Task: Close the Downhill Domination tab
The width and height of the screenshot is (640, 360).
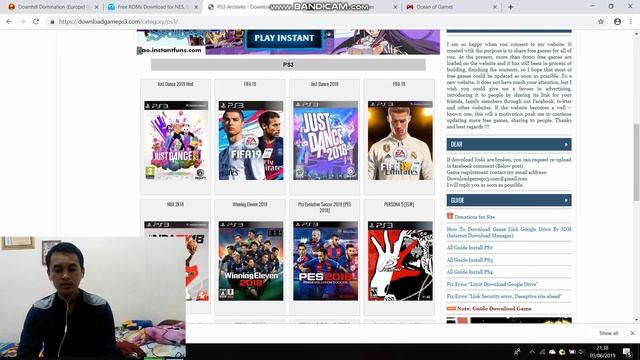Action: 96,7
